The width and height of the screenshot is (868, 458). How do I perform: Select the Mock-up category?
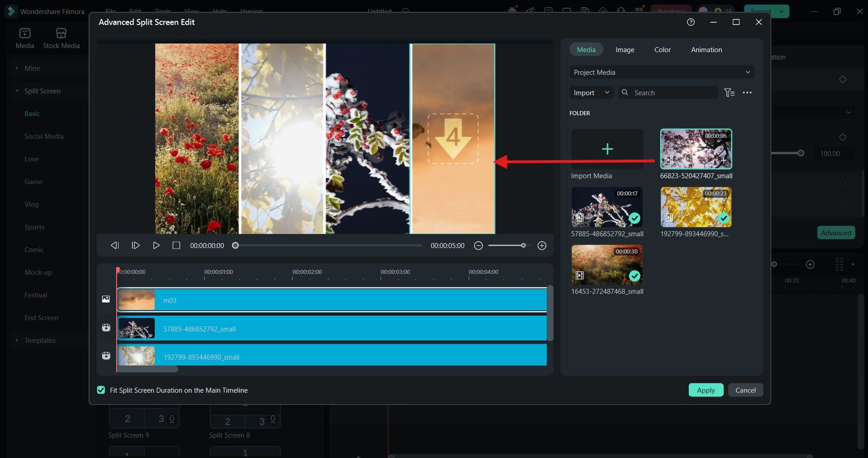[38, 272]
